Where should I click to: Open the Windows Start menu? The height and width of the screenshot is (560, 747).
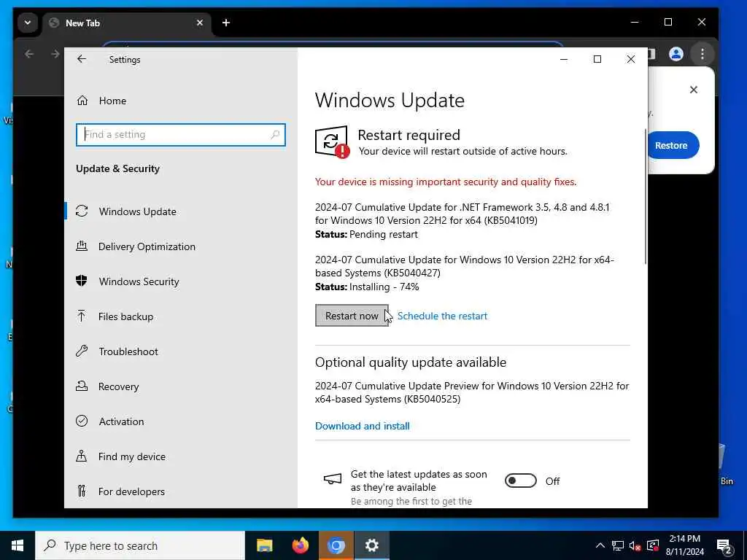click(18, 545)
